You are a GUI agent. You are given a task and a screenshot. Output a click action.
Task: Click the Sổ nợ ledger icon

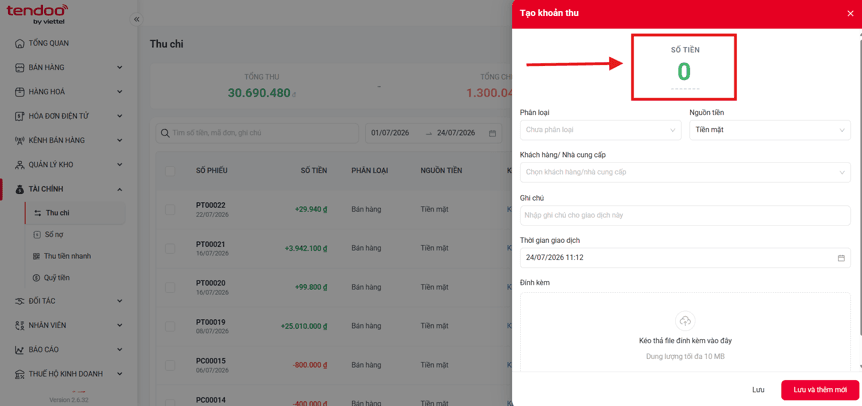click(37, 235)
